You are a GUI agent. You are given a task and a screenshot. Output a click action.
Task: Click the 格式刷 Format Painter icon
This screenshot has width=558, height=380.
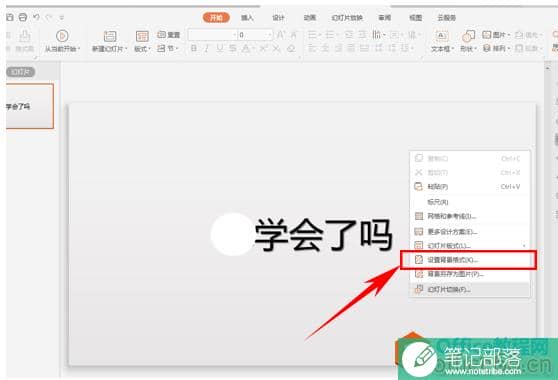point(25,36)
